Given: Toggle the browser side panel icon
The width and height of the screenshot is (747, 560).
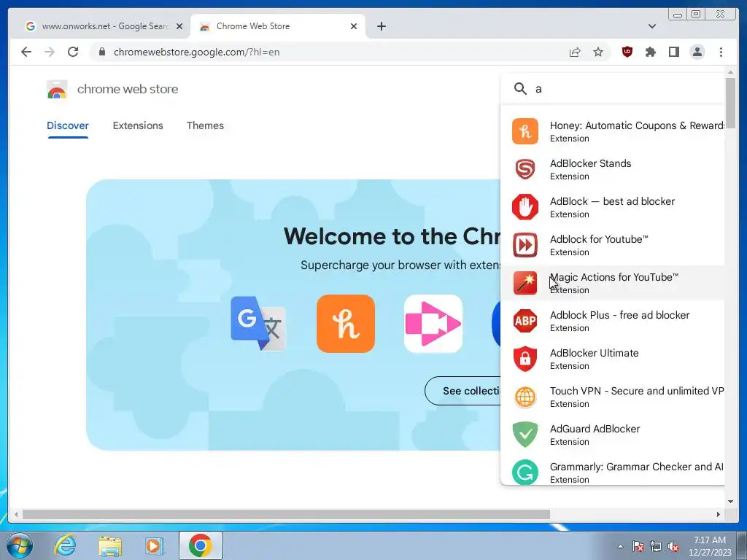Looking at the screenshot, I should click(673, 52).
